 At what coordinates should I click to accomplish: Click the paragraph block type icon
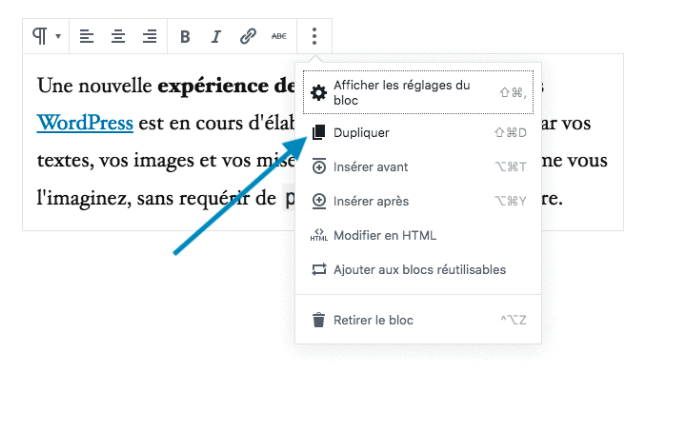pos(40,37)
